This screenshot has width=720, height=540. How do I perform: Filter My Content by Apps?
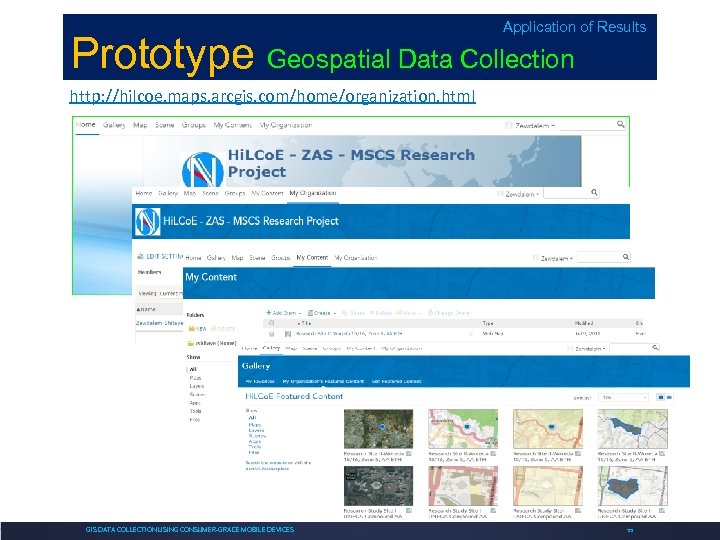coord(195,403)
